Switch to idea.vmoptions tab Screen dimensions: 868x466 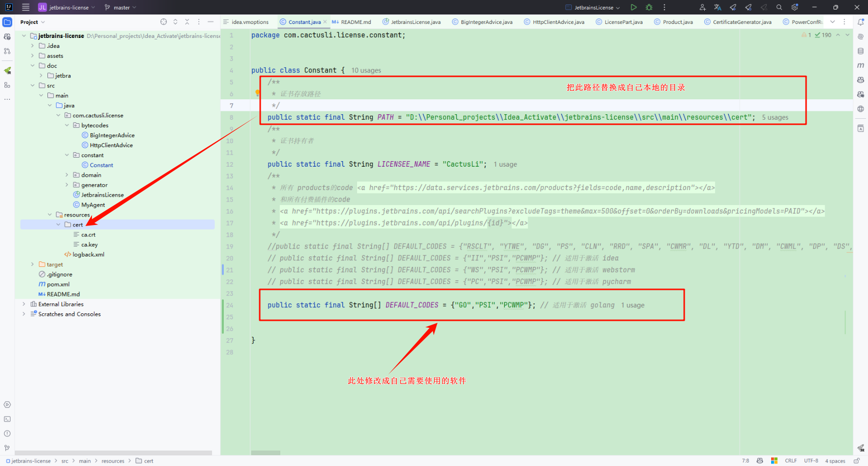click(246, 22)
